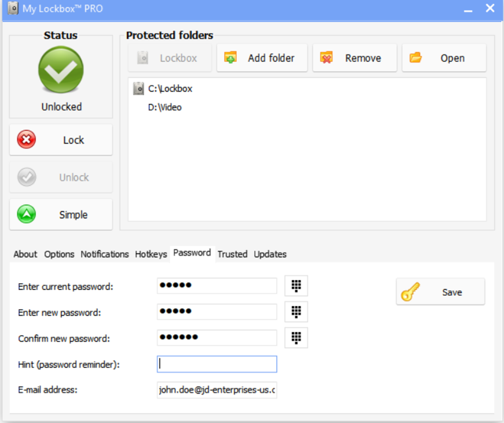Click the disabled Lockbox toolbar button
This screenshot has height=423, width=504.
click(x=169, y=58)
